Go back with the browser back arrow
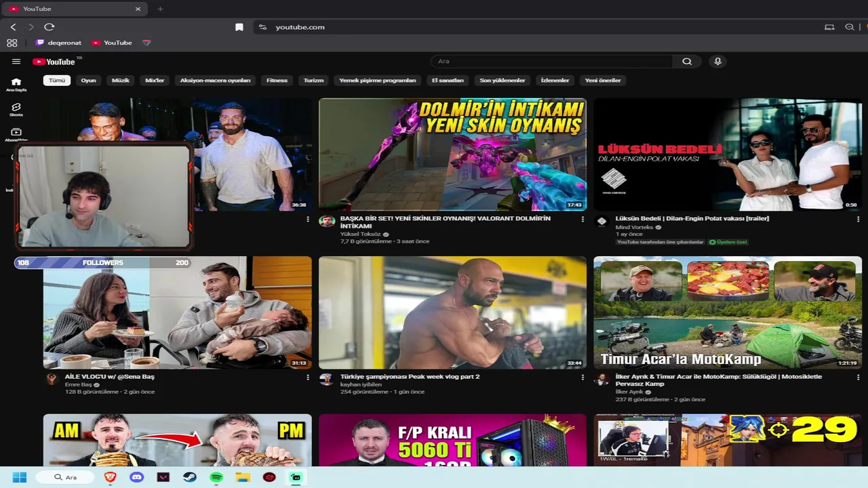 pos(13,27)
